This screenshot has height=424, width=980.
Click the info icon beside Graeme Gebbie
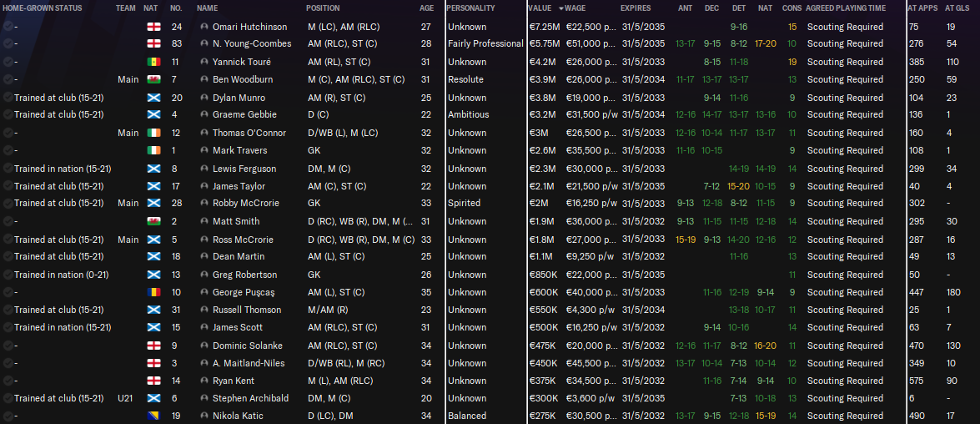point(204,114)
